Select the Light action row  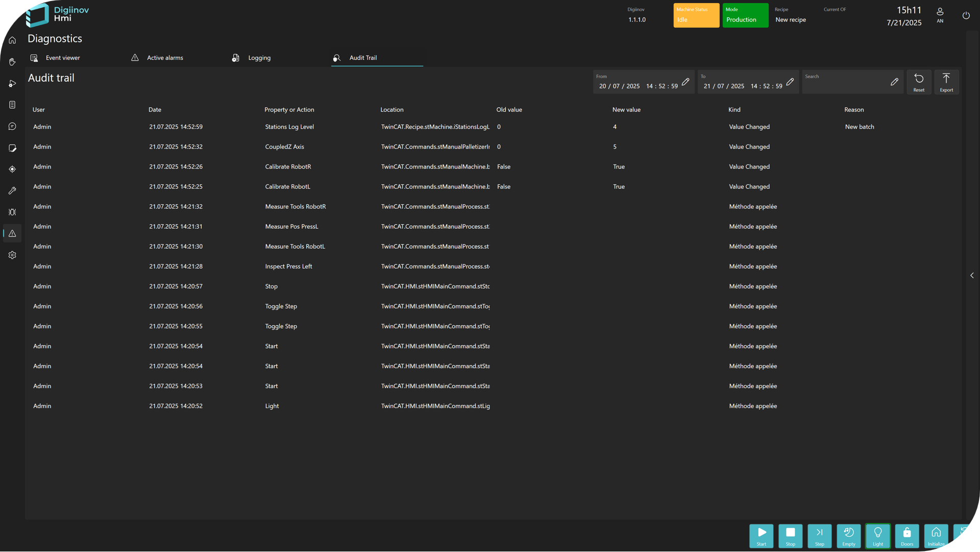click(494, 406)
